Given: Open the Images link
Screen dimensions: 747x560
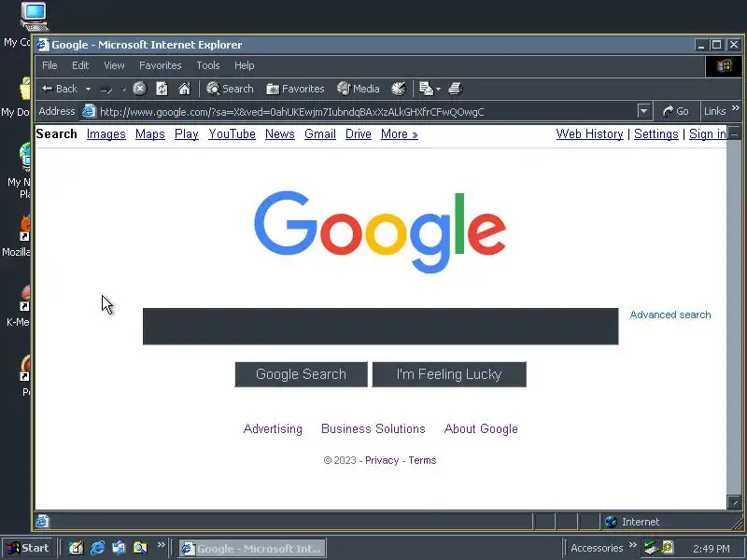Looking at the screenshot, I should point(106,134).
